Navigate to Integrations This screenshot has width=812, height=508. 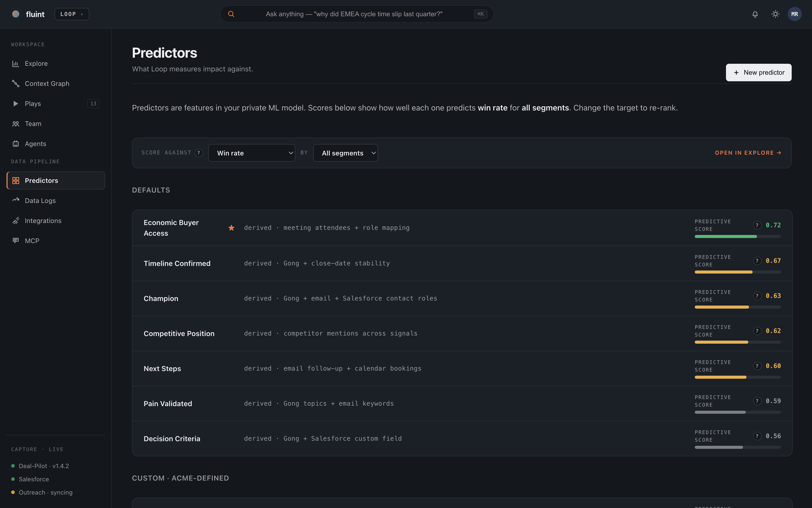pyautogui.click(x=56, y=221)
